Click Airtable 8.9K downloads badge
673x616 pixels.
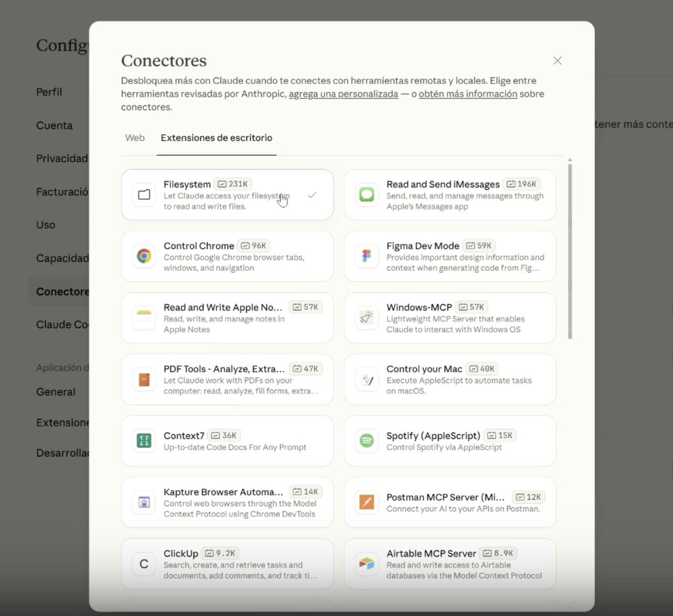click(499, 553)
